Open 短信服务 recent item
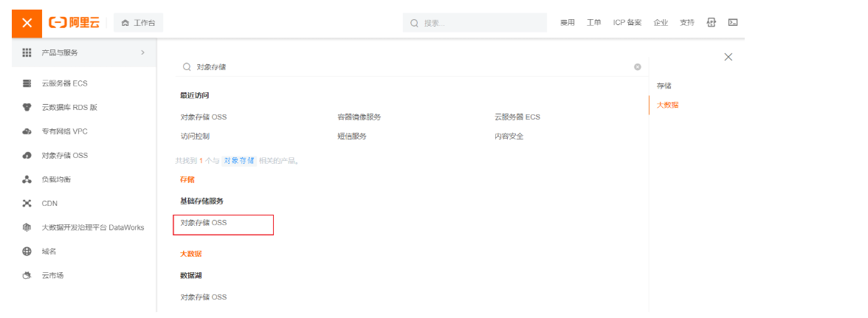Viewport: 868px width, 318px height. tap(352, 136)
